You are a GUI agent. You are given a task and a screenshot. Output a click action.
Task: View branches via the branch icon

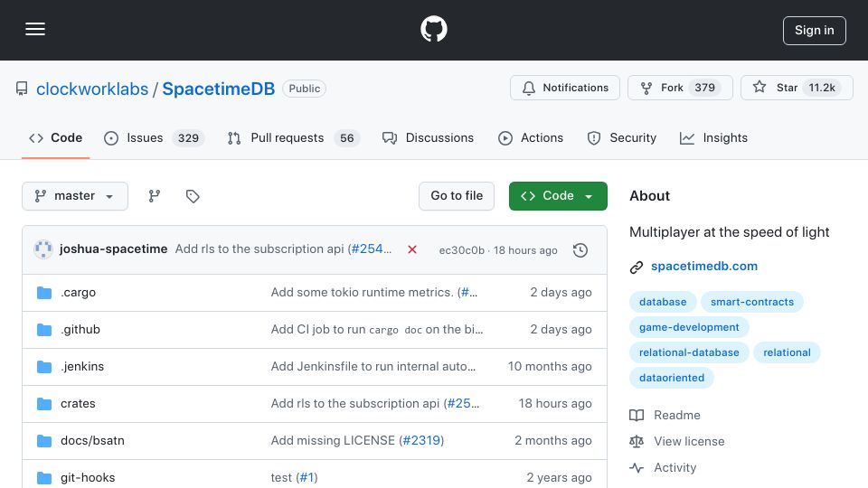[x=155, y=196]
